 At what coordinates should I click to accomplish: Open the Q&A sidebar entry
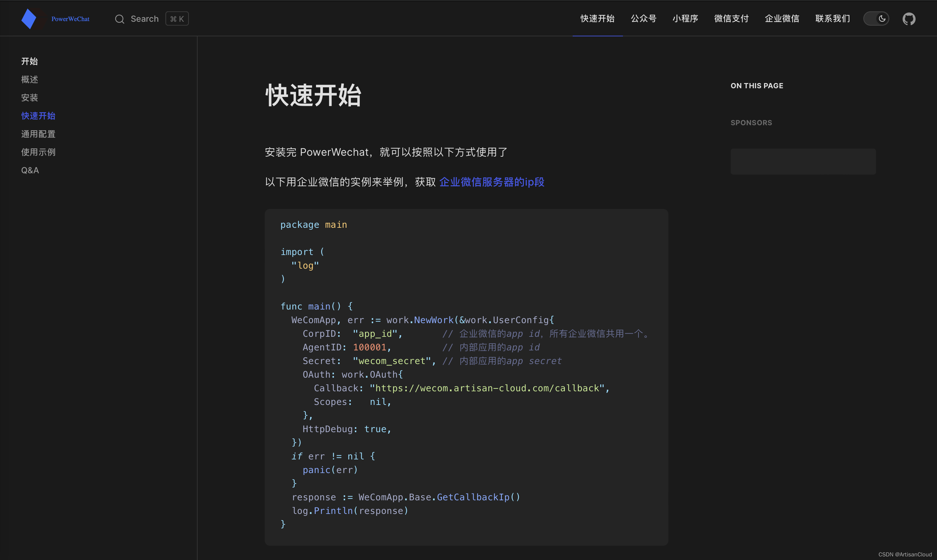30,170
